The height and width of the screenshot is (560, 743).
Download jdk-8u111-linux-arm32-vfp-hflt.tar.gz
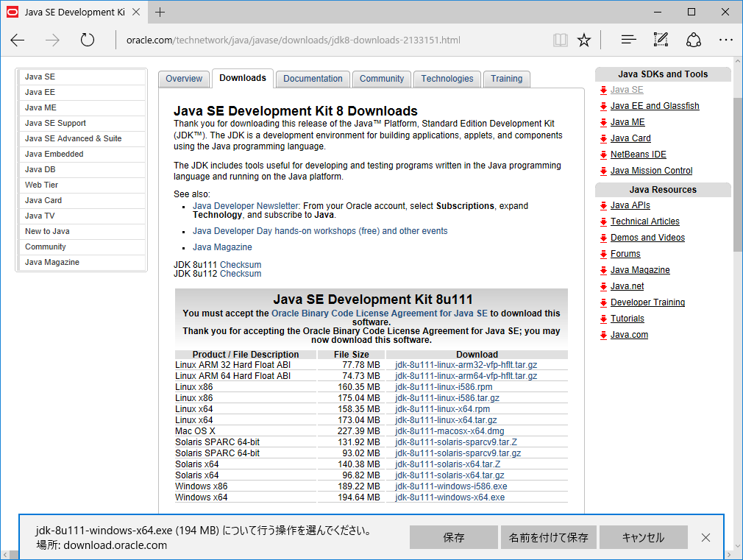click(x=466, y=365)
